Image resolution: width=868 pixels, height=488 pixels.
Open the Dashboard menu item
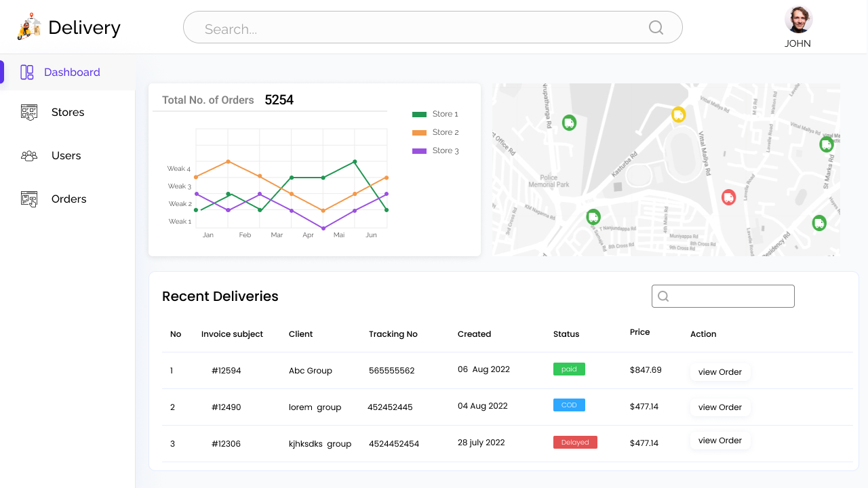pyautogui.click(x=71, y=73)
